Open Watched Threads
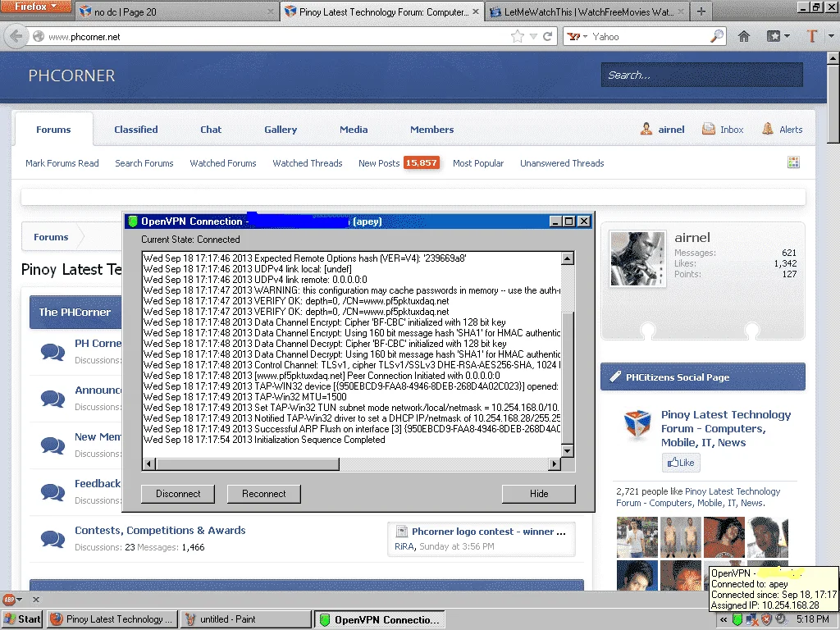The height and width of the screenshot is (630, 840). click(308, 163)
